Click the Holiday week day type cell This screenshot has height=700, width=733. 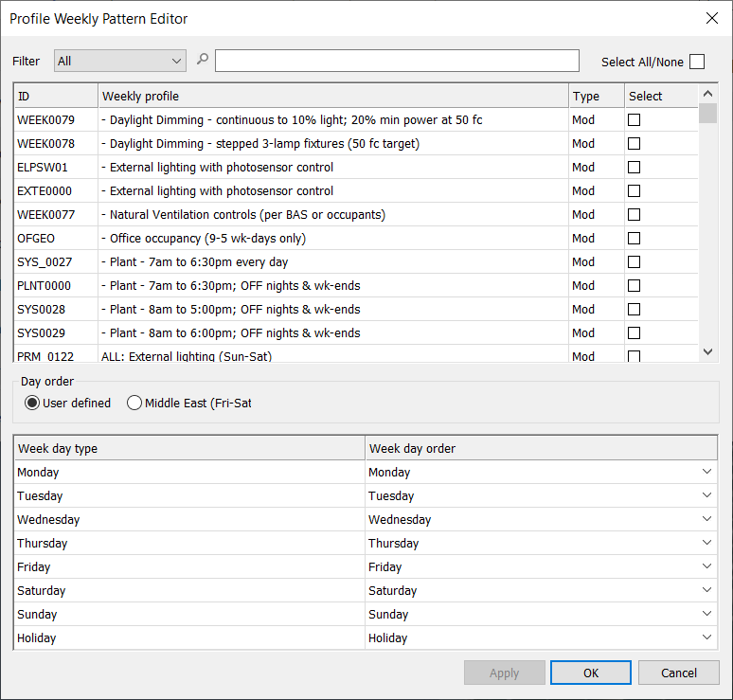tap(189, 637)
